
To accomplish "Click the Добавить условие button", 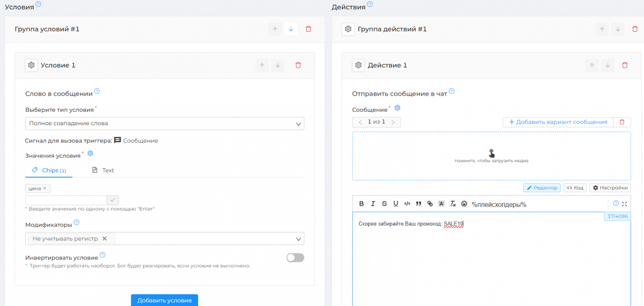I will pos(164,301).
